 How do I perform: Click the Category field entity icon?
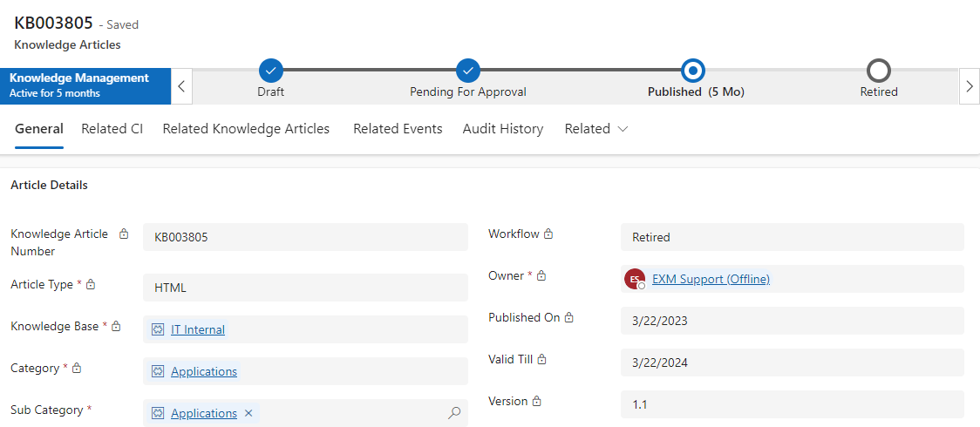(158, 371)
